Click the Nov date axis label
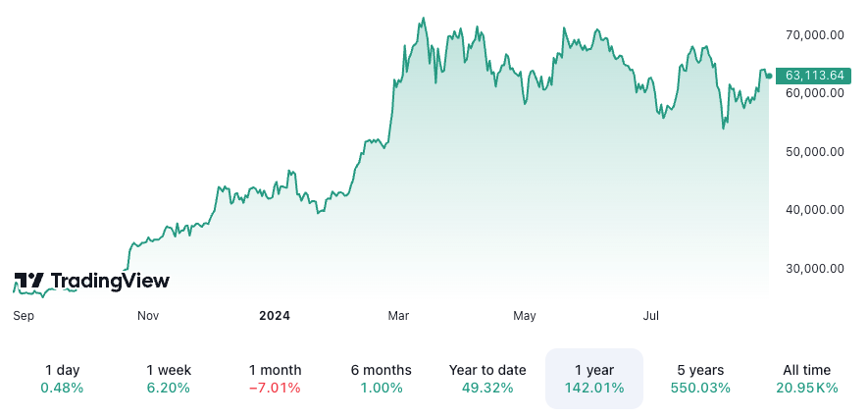 [x=148, y=316]
